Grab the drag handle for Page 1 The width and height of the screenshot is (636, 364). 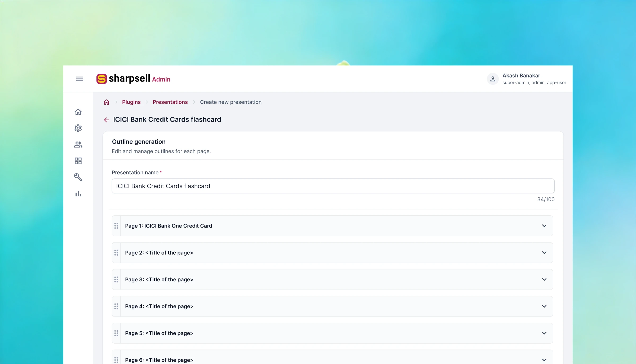pyautogui.click(x=116, y=226)
